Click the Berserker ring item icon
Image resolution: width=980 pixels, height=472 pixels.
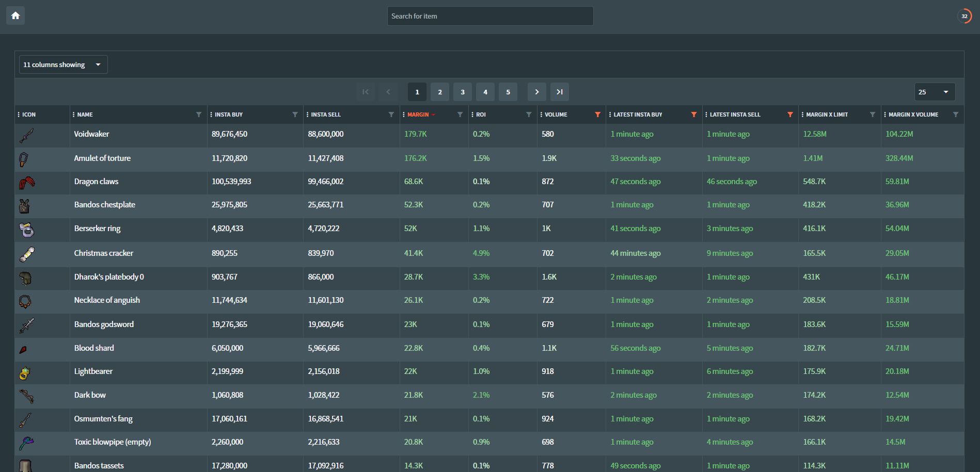27,230
